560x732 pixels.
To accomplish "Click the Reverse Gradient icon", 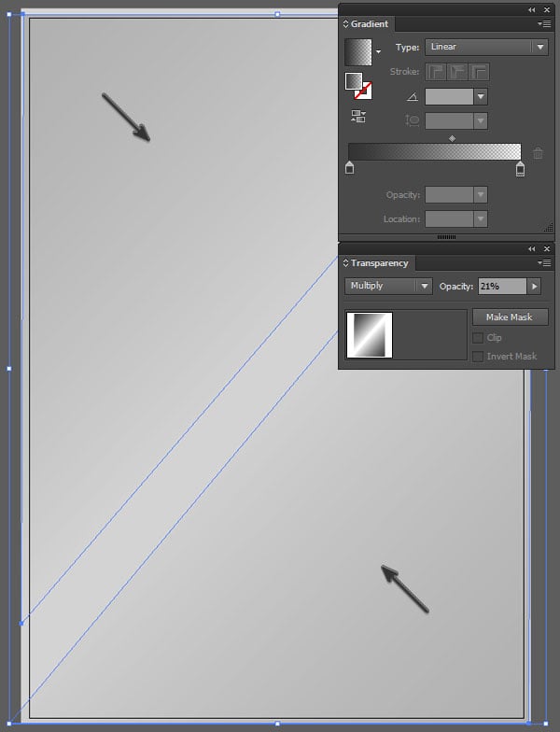I will tap(358, 116).
